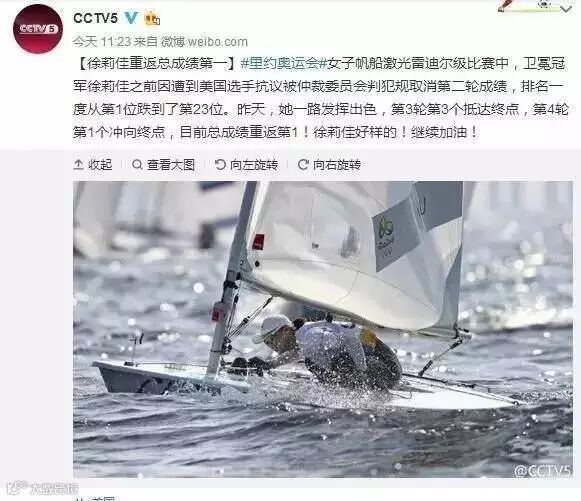Expand the post options chevron menu

(566, 9)
